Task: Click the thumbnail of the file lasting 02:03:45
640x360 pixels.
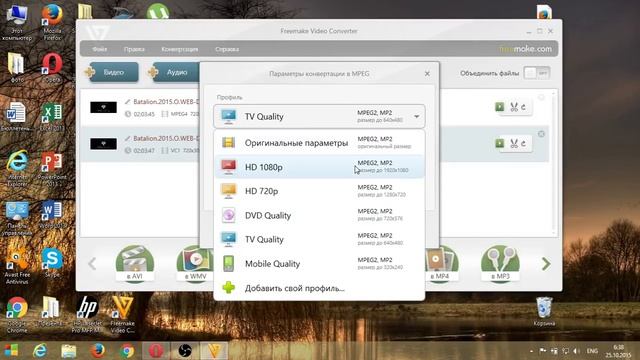Action: (x=103, y=107)
